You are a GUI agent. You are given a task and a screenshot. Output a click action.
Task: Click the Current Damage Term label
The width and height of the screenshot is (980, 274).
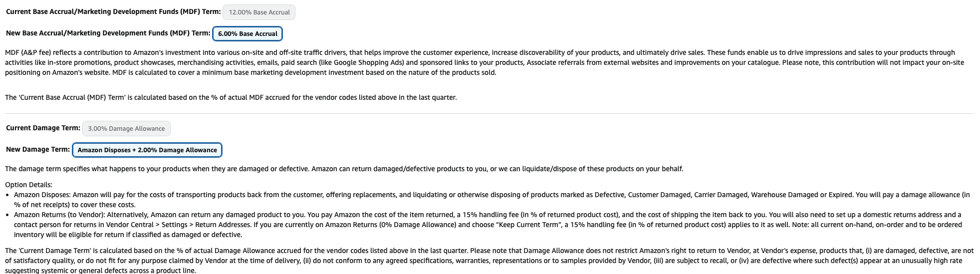click(x=43, y=128)
